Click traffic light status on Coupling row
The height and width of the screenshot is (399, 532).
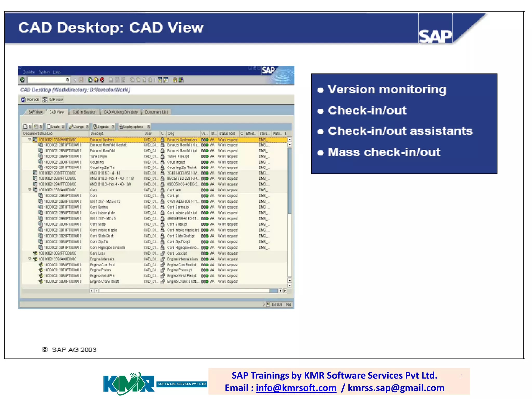click(205, 162)
